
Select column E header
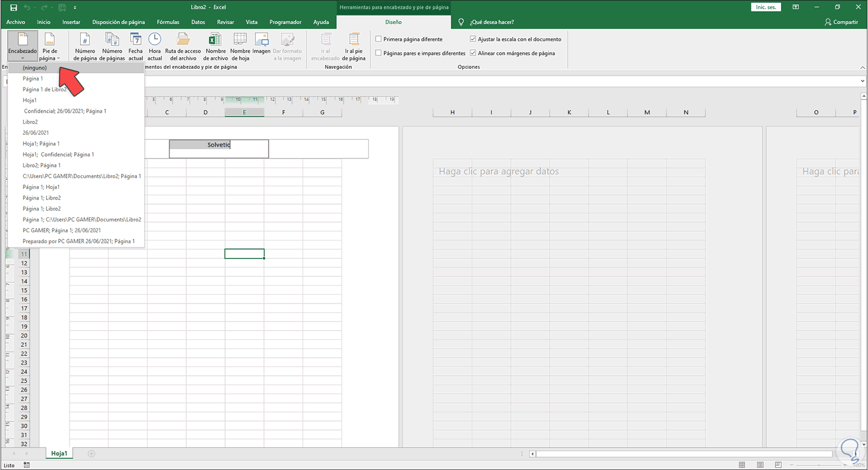pyautogui.click(x=244, y=112)
